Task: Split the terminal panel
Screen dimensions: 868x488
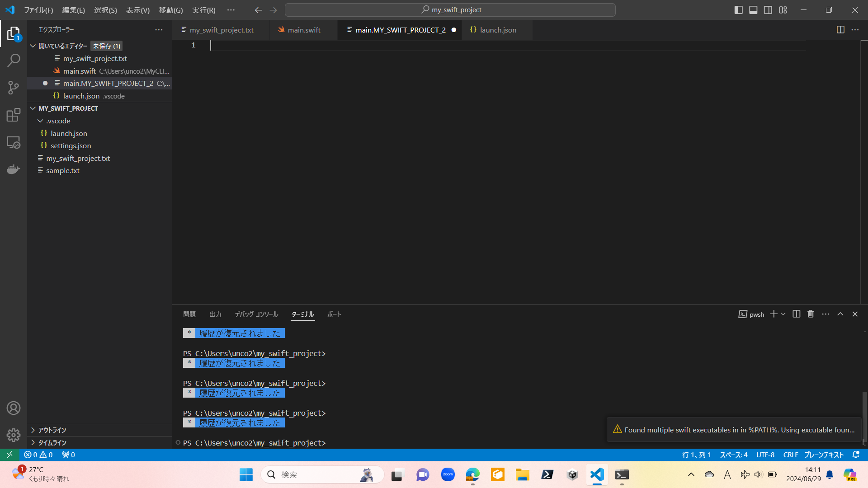Action: click(797, 314)
